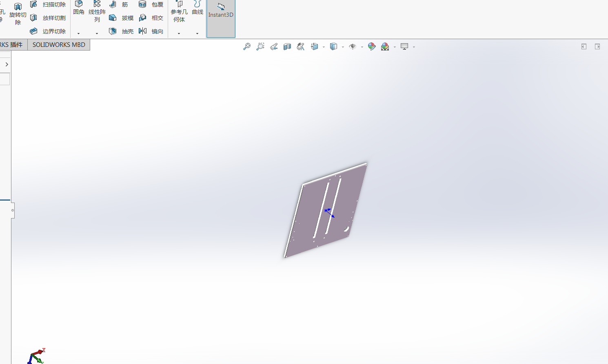Open the 抽壳 shell tool

[122, 31]
